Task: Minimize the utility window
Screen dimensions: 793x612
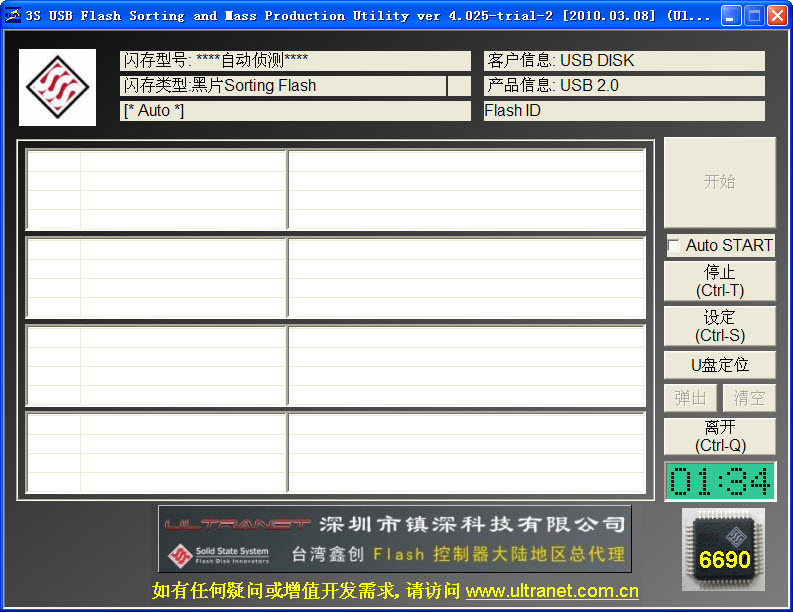Action: click(x=732, y=16)
